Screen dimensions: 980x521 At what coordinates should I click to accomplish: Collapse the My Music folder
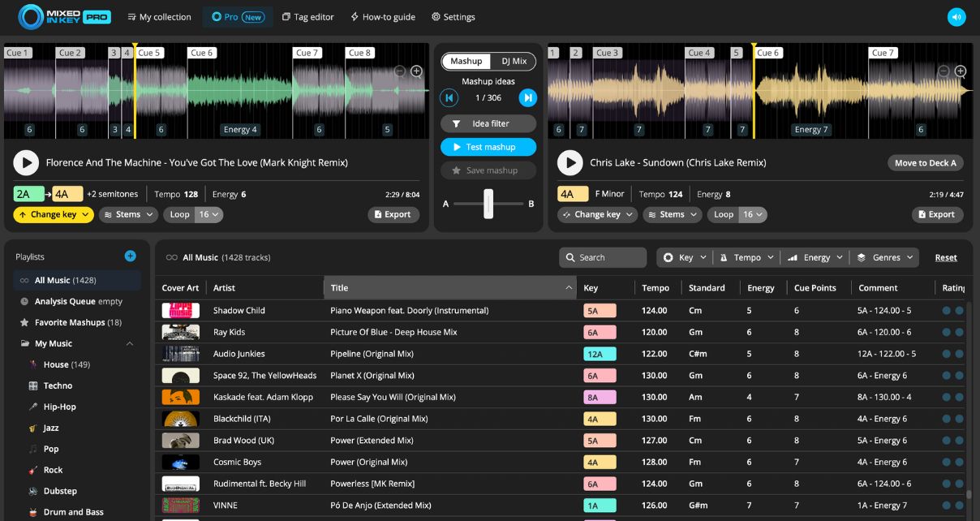point(130,344)
